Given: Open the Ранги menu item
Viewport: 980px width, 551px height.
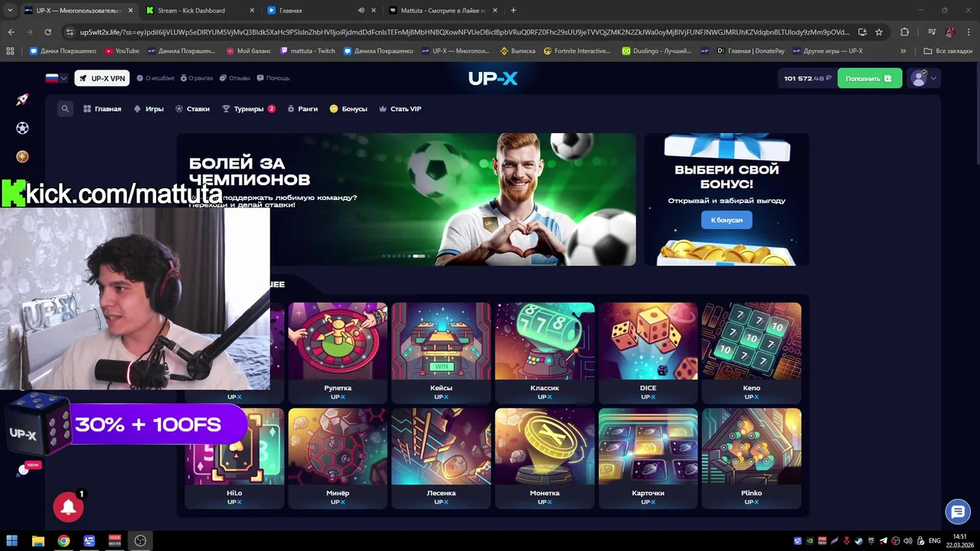Looking at the screenshot, I should pyautogui.click(x=302, y=109).
